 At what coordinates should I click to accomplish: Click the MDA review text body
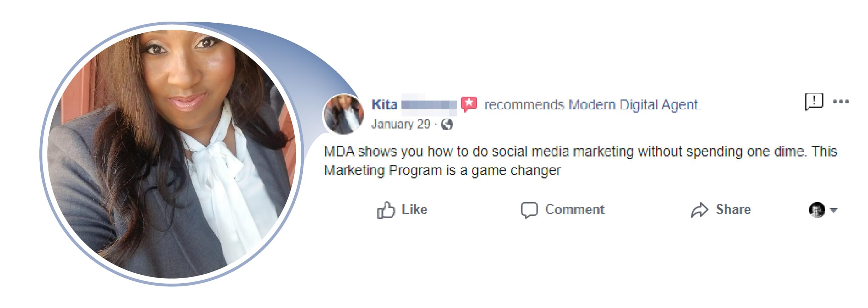580,161
